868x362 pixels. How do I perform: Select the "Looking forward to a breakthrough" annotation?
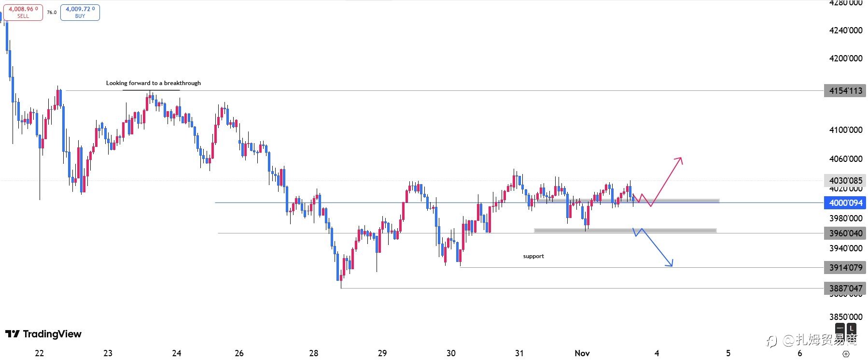click(154, 83)
